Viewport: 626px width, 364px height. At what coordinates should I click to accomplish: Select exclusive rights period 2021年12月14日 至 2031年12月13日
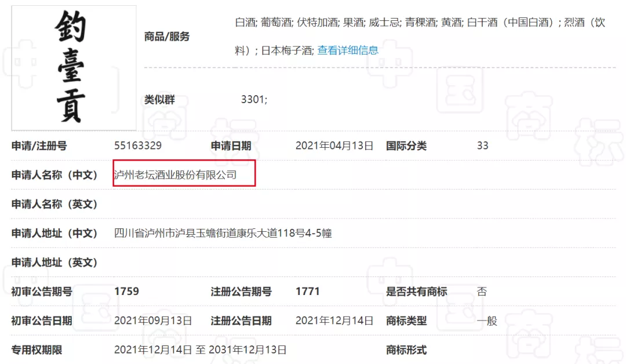coord(200,350)
